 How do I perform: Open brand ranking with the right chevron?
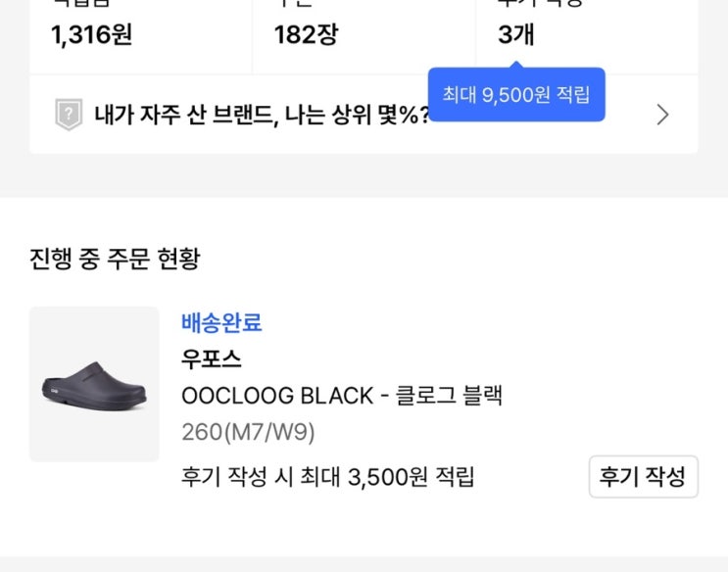coord(662,116)
